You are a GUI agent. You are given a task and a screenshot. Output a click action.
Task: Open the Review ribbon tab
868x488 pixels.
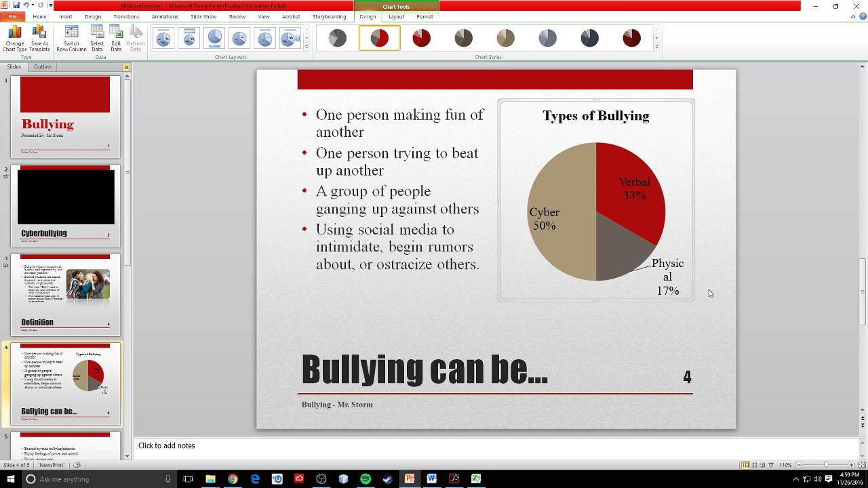(x=237, y=16)
